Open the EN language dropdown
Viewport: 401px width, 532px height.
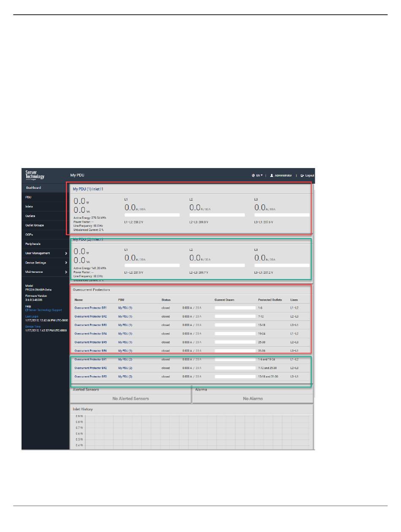259,175
